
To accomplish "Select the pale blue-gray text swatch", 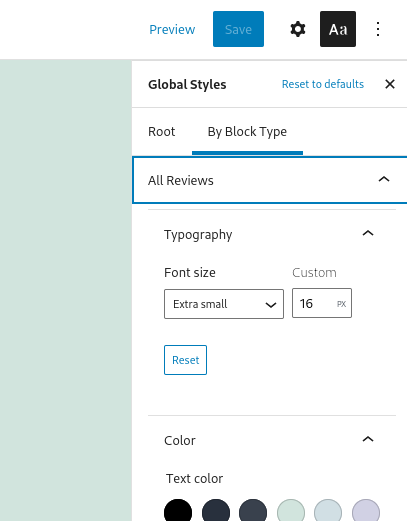I will [x=328, y=512].
